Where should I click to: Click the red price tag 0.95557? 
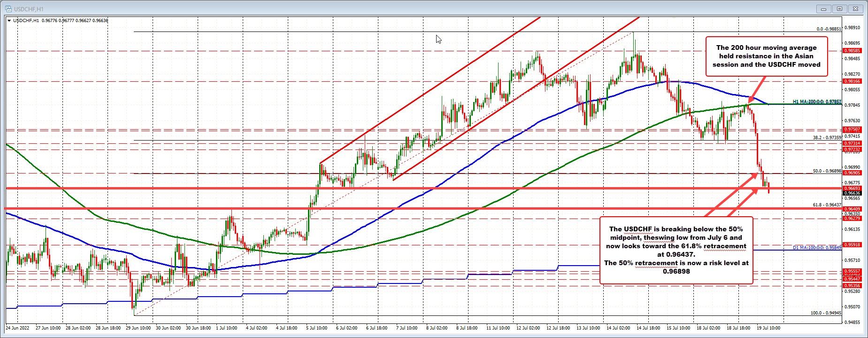click(x=853, y=271)
